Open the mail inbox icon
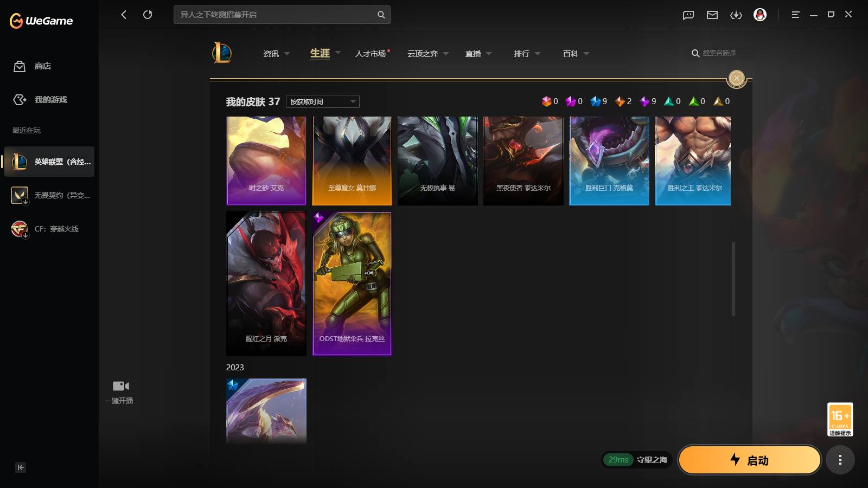This screenshot has width=868, height=488. click(x=712, y=15)
